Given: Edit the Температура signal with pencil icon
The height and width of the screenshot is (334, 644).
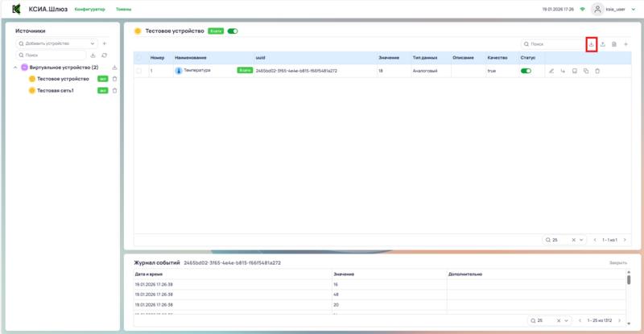Looking at the screenshot, I should point(551,71).
